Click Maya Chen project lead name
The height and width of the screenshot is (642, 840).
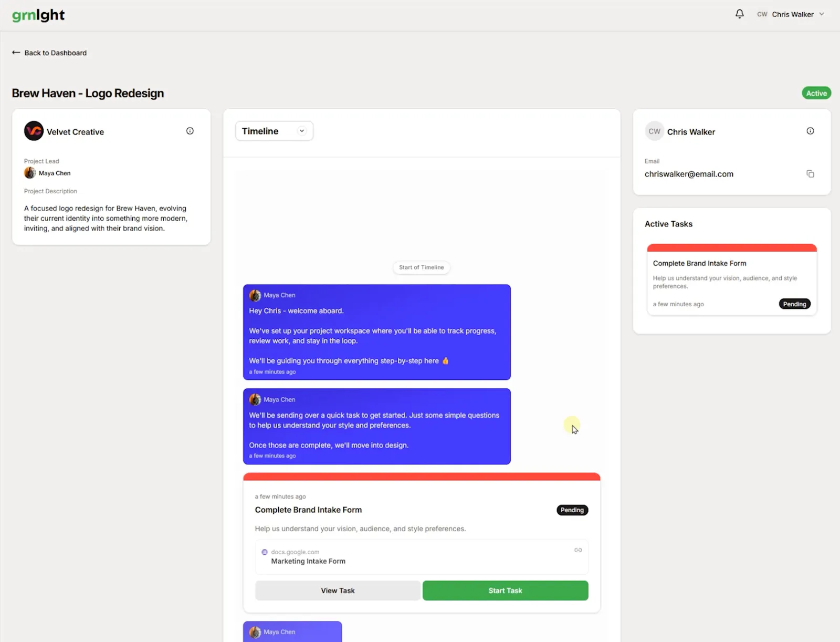tap(55, 173)
